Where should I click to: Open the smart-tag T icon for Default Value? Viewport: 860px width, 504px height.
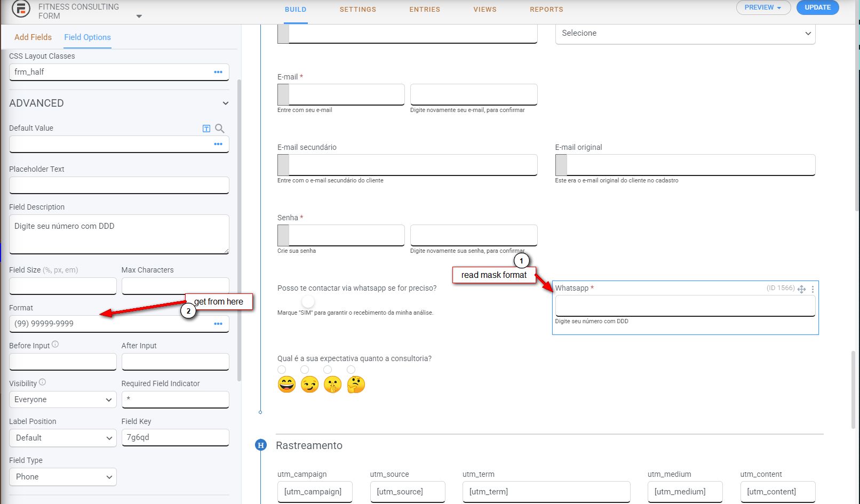206,129
